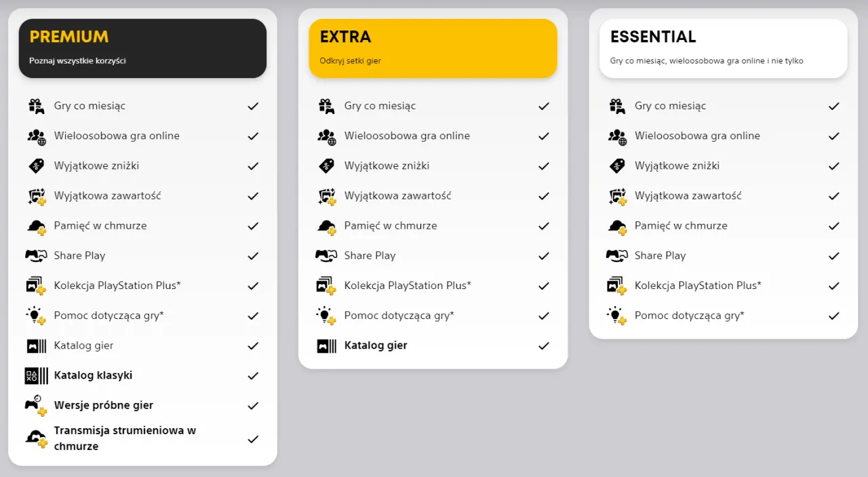
Task: Click Pomoc dotycząca gry lightbulb icon in Extra
Action: pos(326,316)
